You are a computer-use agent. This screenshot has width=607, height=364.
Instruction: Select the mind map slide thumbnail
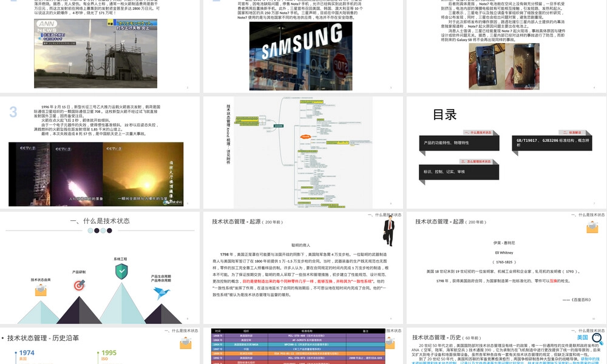(x=303, y=152)
